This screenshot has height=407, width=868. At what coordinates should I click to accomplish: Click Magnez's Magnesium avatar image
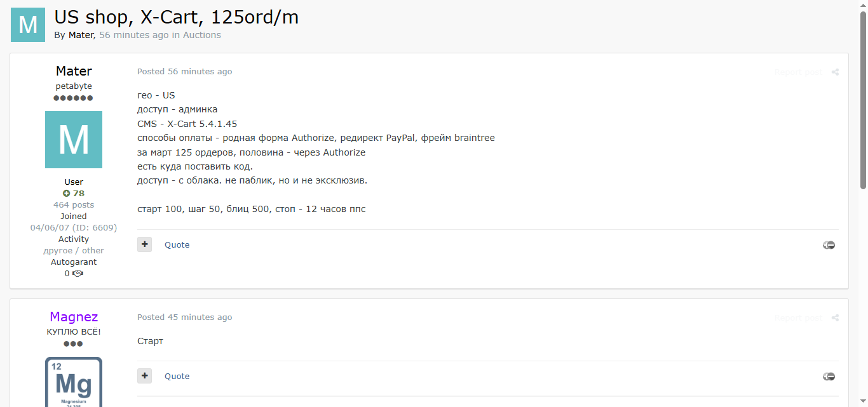pos(74,382)
